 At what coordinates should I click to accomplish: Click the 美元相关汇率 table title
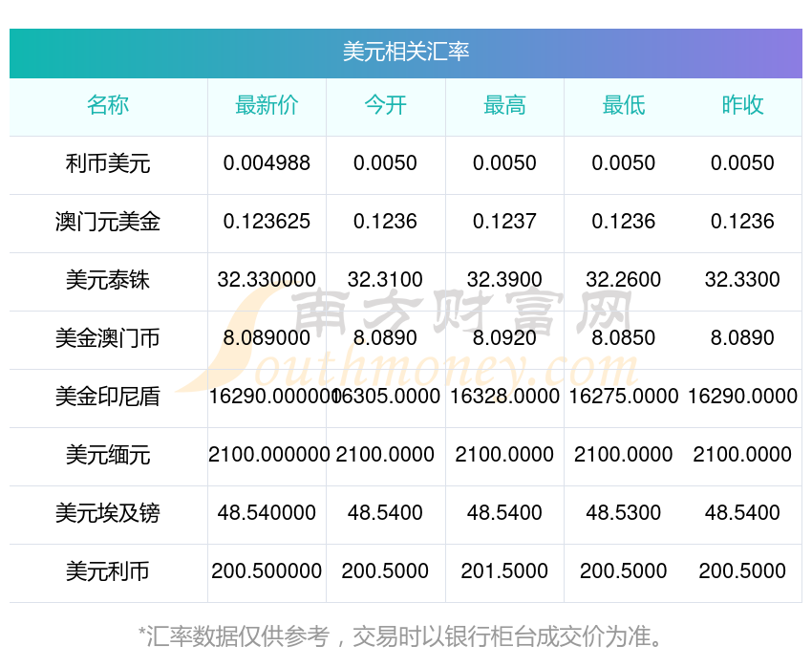click(405, 52)
